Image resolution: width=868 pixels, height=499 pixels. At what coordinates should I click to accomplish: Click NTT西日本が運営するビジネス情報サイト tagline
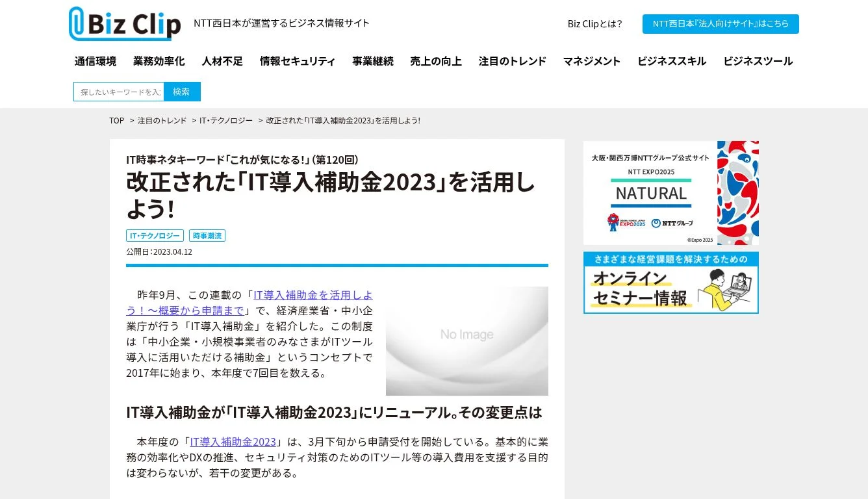click(281, 23)
